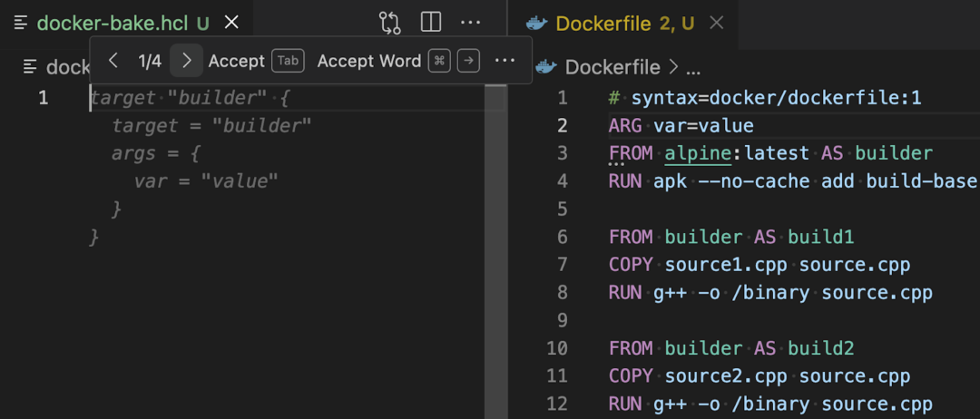This screenshot has height=419, width=980.
Task: Expand the docker-bake breadcrumb in left editor
Action: click(x=67, y=66)
